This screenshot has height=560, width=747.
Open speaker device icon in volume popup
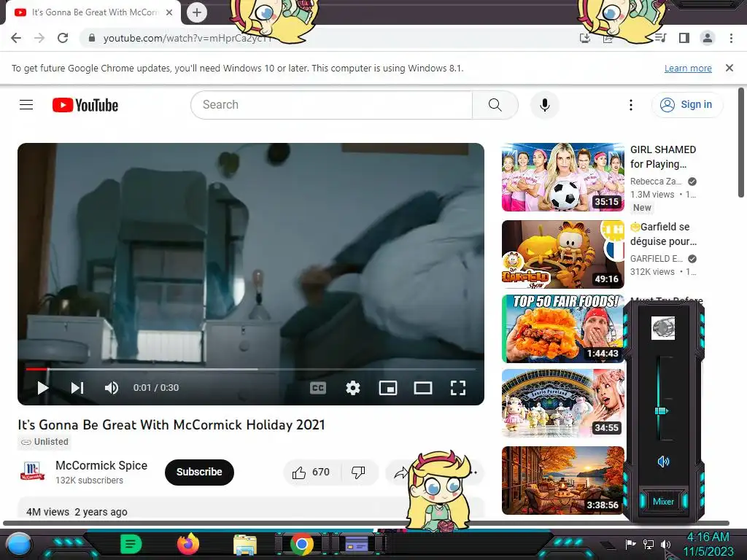pos(663,328)
